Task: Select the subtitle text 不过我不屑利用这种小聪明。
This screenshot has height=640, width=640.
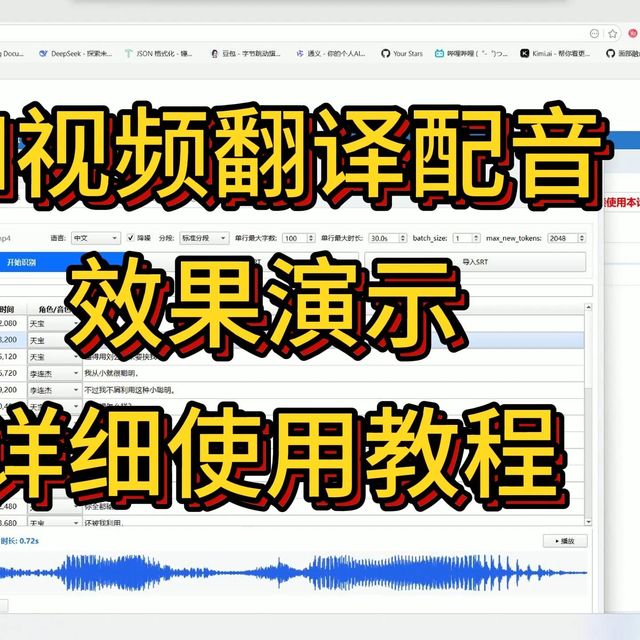Action: click(130, 390)
